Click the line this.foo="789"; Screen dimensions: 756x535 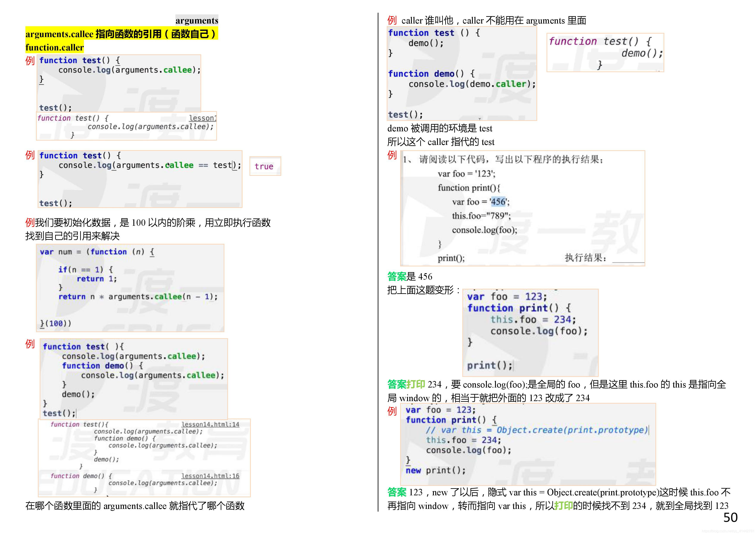point(481,216)
